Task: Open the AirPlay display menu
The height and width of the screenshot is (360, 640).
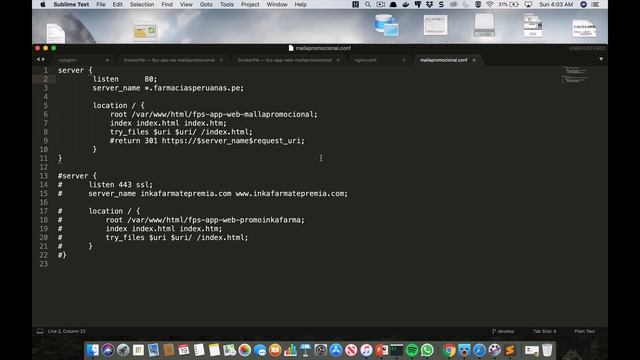Action: 528,4
